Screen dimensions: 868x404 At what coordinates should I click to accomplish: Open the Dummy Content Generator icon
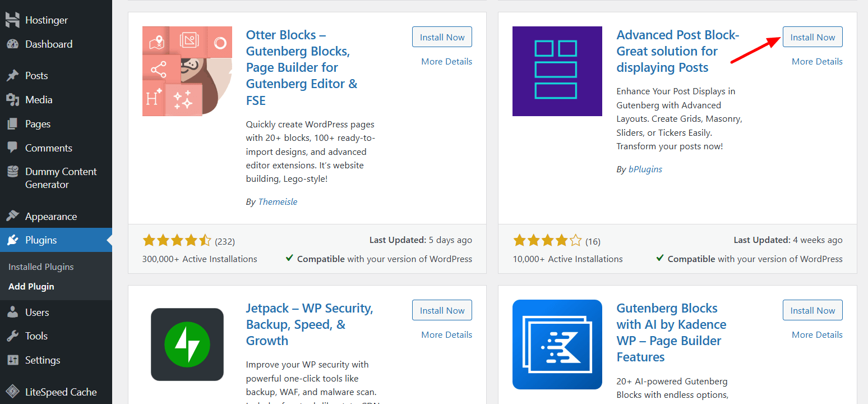tap(13, 171)
